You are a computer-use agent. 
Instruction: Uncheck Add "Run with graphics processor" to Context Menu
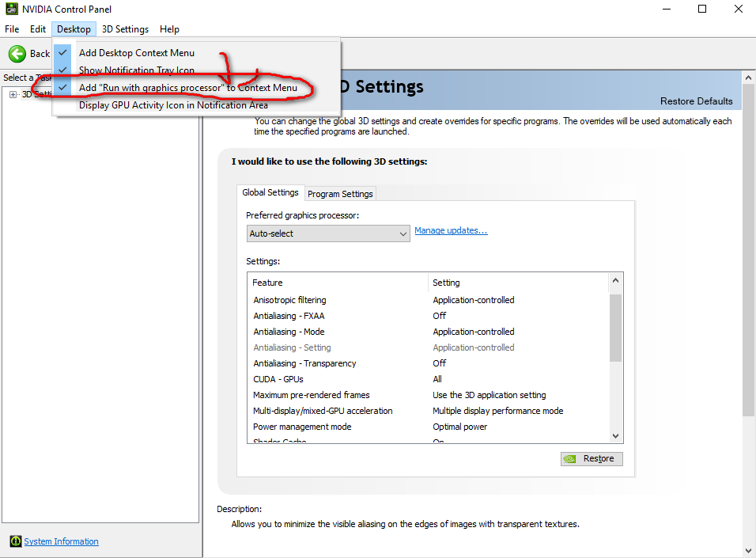click(196, 87)
